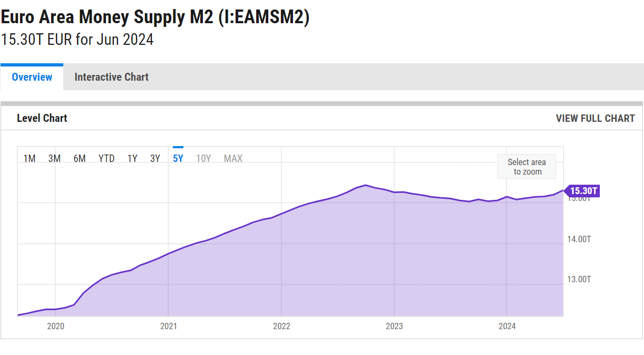Click the 2020 x-axis label
644x355 pixels.
55,327
